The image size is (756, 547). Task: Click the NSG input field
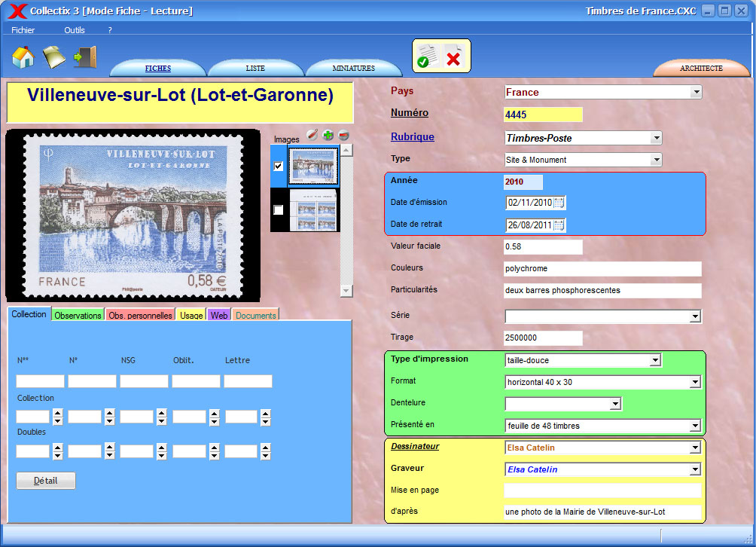[x=144, y=381]
